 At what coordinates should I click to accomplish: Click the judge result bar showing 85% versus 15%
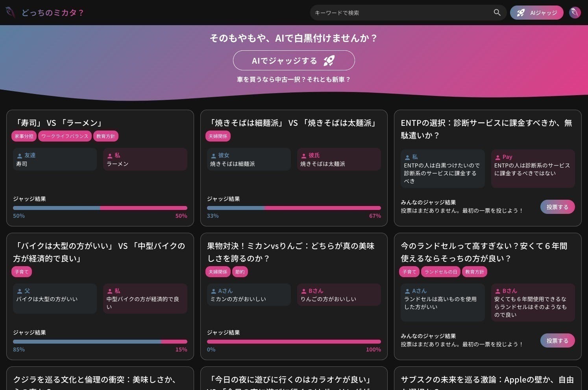coord(100,341)
